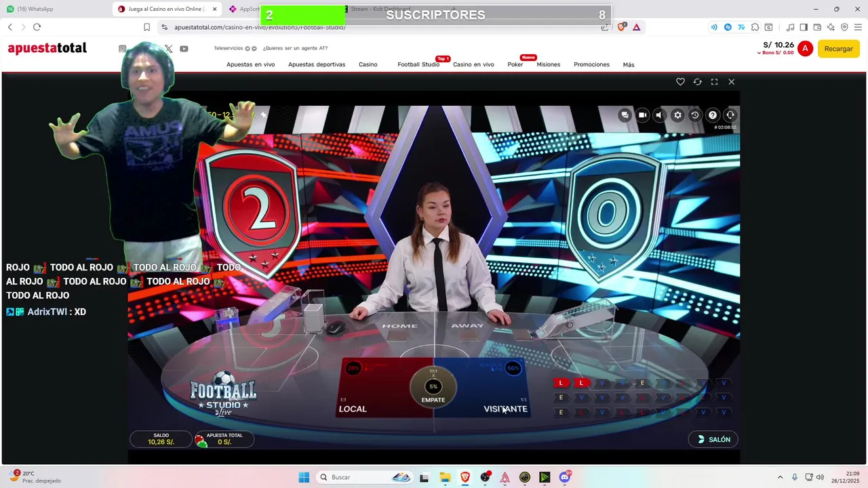The height and width of the screenshot is (488, 868).
Task: Go to Promociones page
Action: (591, 64)
